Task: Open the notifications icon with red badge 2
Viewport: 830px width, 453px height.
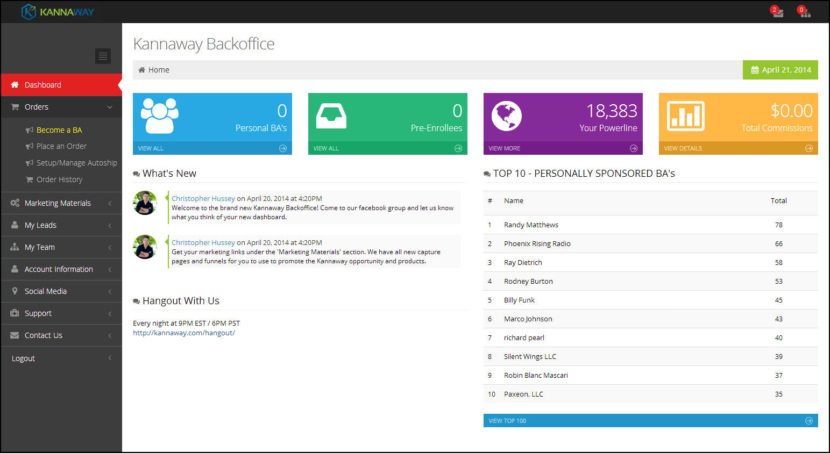Action: click(777, 12)
